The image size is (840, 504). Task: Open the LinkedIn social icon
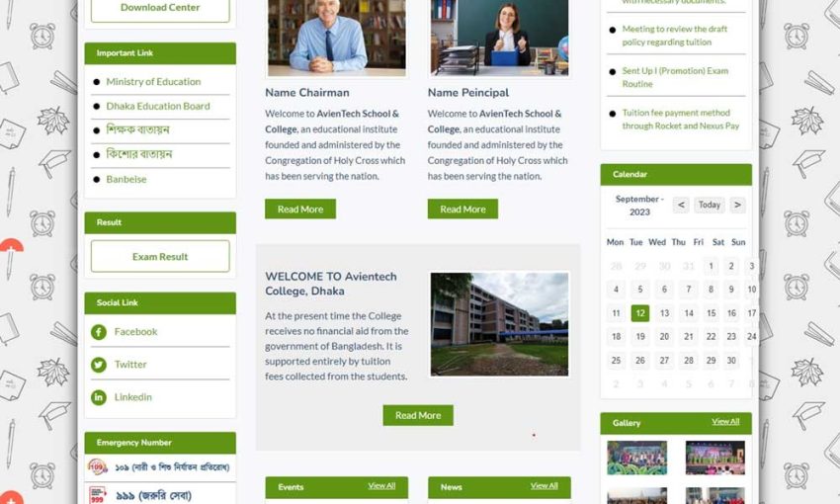(99, 397)
